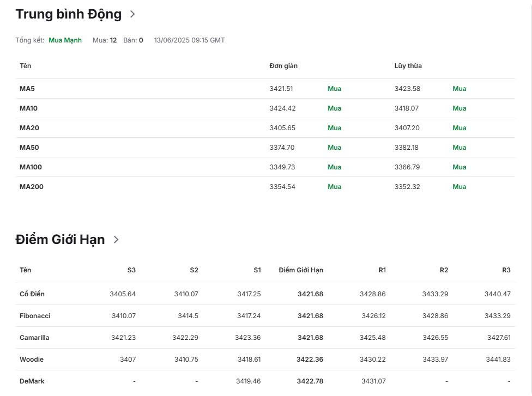Image resolution: width=532 pixels, height=396 pixels.
Task: Click the Woodie pivot value 3422.36
Action: (310, 360)
